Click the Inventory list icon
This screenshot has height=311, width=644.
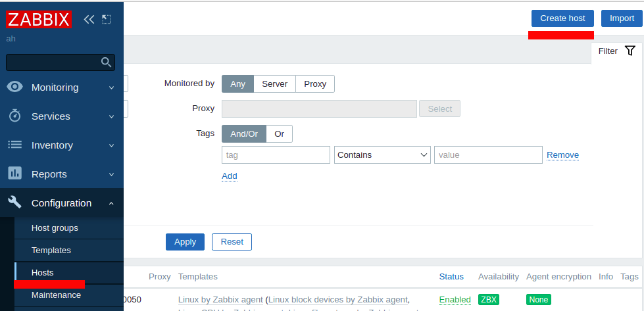click(15, 145)
